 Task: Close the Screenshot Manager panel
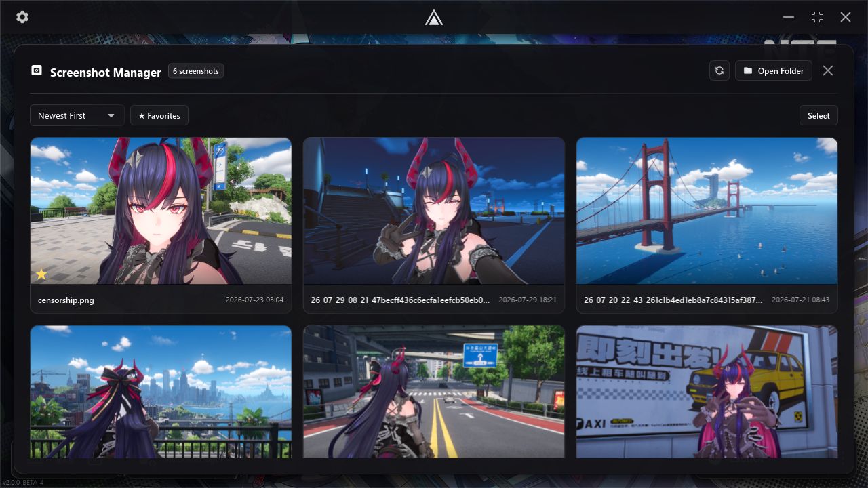click(x=828, y=70)
